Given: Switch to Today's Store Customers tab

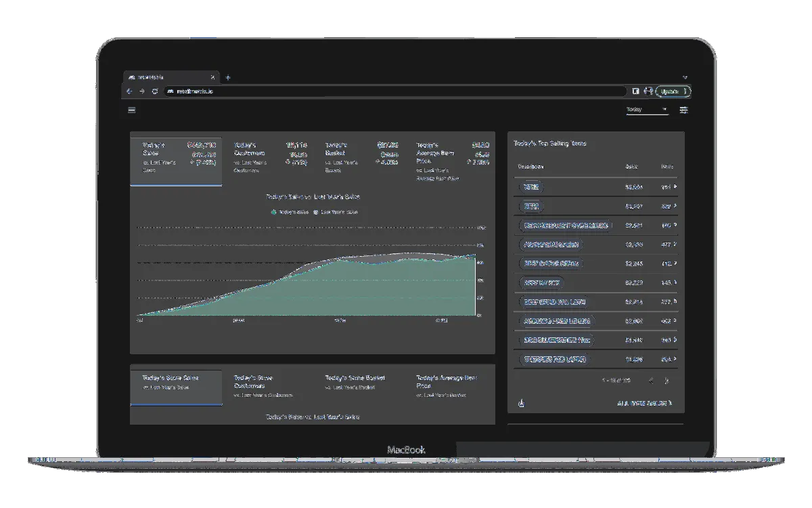Looking at the screenshot, I should (267, 386).
